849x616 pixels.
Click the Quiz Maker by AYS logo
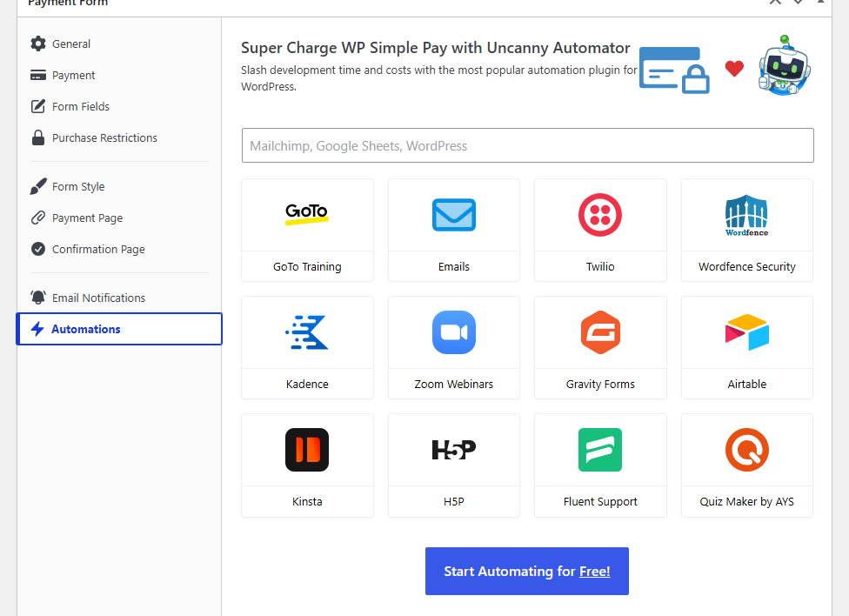[746, 450]
